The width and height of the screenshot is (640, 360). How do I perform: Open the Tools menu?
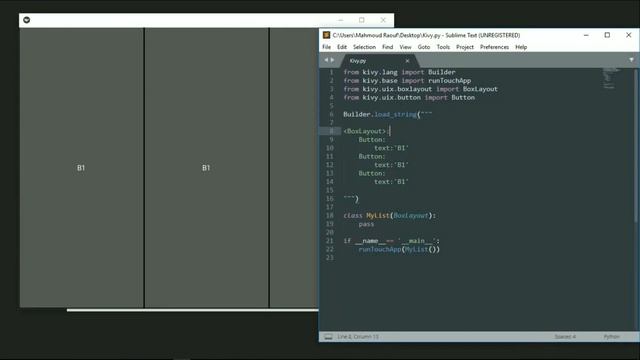(x=443, y=47)
